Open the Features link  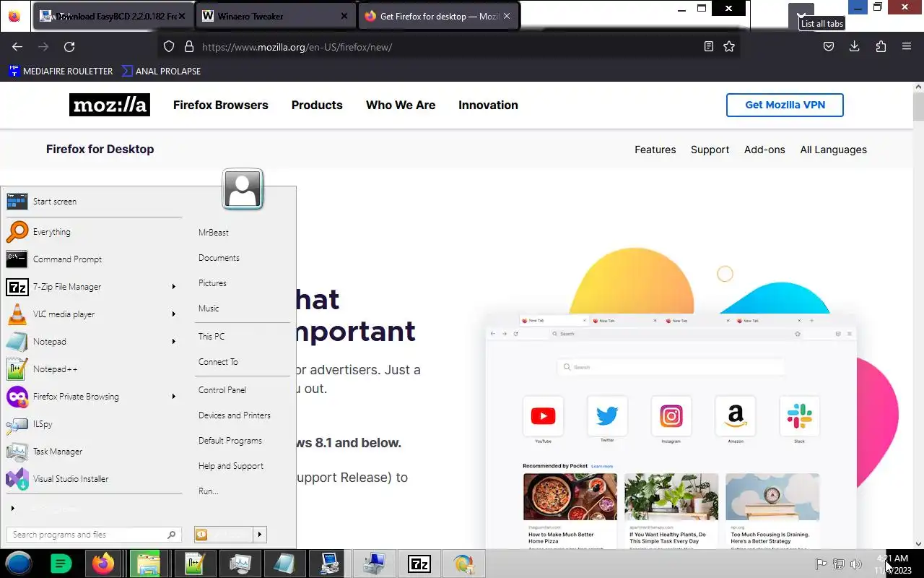[655, 150]
